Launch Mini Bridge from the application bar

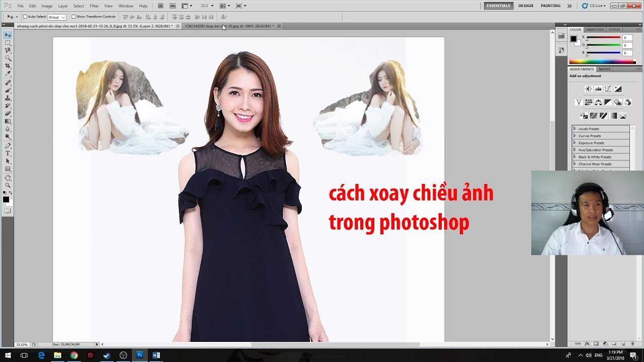tap(173, 6)
